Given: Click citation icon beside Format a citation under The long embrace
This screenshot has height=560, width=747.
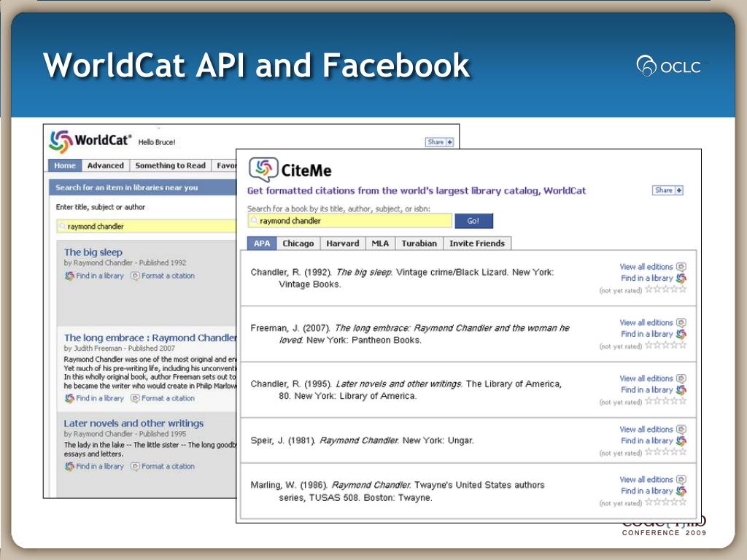Looking at the screenshot, I should (x=135, y=398).
